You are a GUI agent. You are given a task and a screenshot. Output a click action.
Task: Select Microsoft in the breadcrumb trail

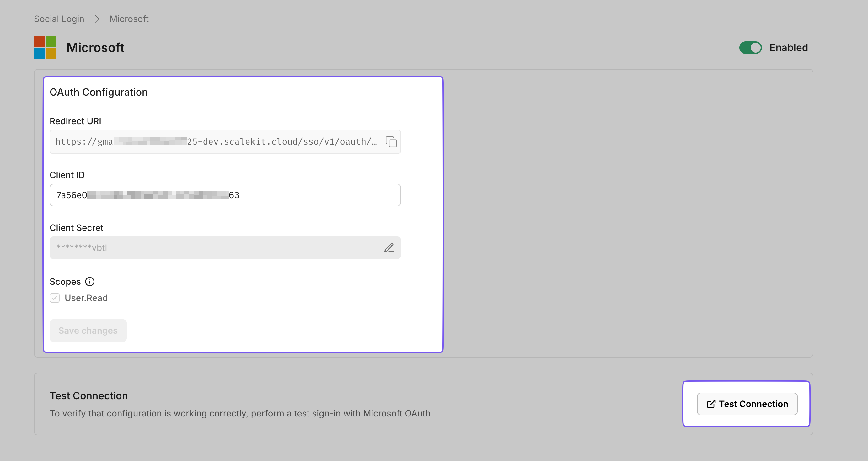pyautogui.click(x=128, y=19)
